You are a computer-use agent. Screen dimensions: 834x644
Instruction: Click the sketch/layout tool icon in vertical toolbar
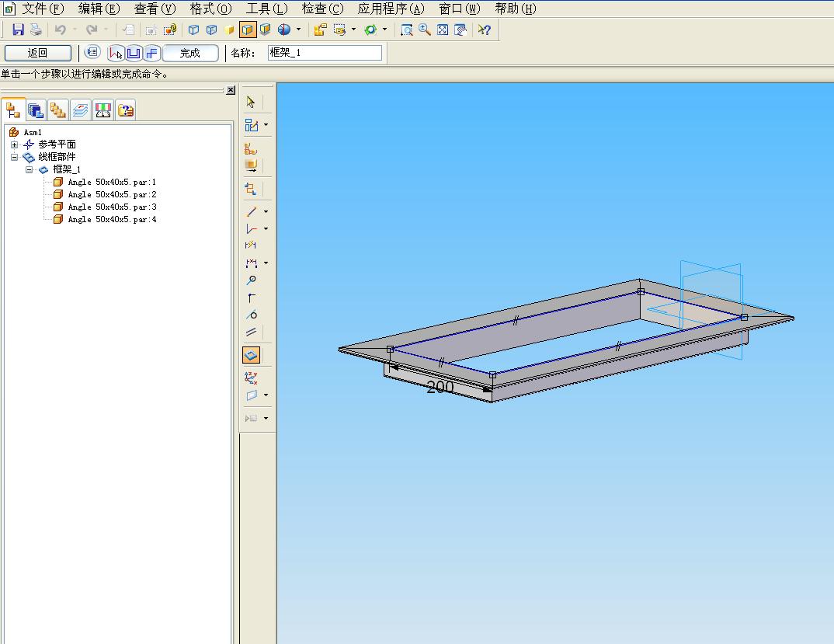click(251, 125)
